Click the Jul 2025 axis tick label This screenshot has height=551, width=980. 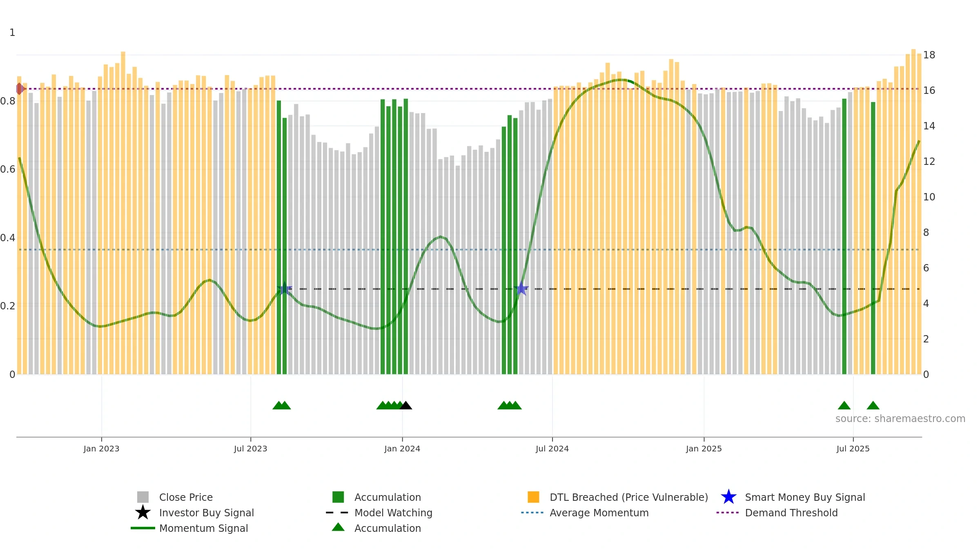click(x=853, y=449)
